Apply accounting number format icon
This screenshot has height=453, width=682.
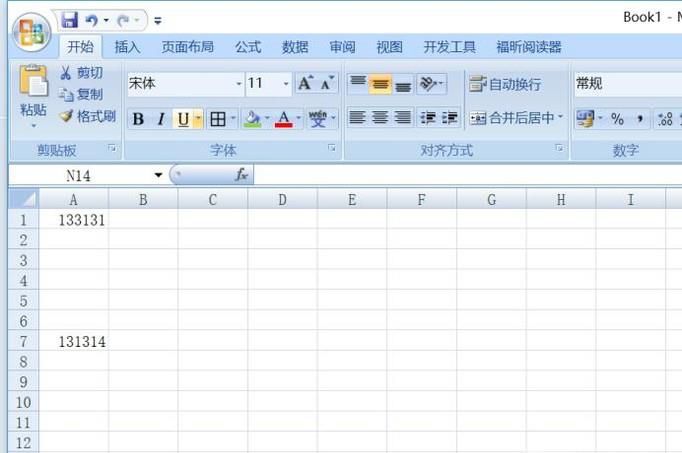(x=585, y=118)
